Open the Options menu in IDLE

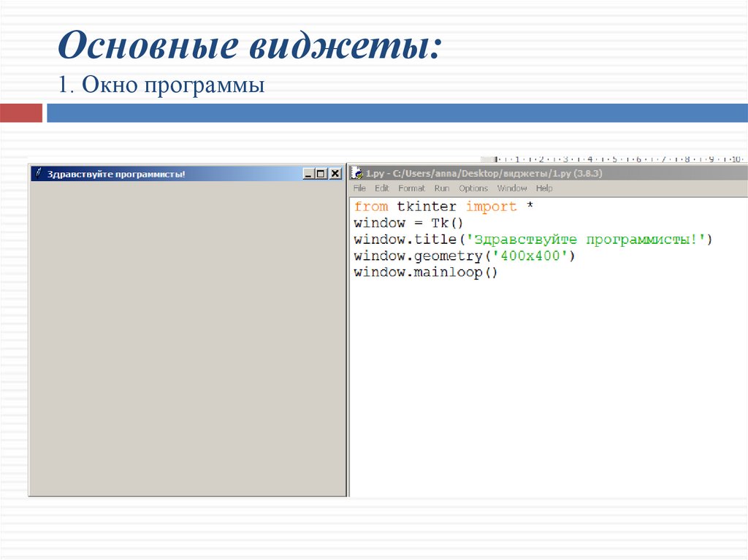click(x=473, y=188)
